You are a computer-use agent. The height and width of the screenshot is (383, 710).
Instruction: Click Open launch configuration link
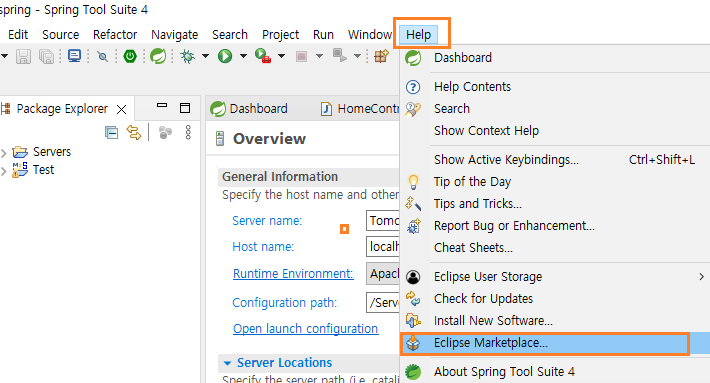(x=306, y=329)
